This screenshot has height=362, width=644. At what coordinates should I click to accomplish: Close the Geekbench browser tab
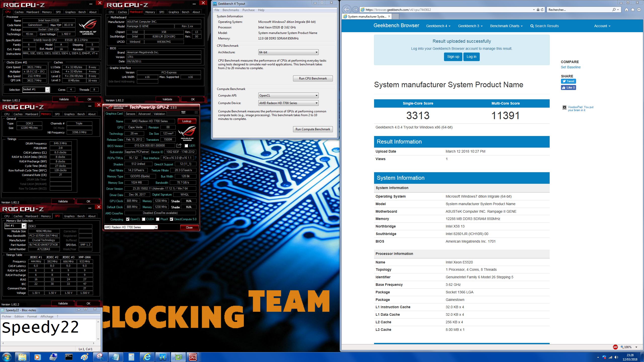[389, 16]
